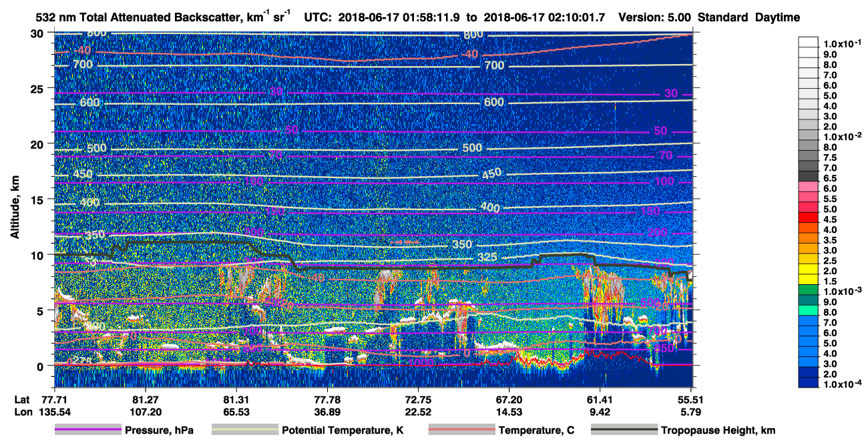Viewport: 868px width, 445px height.
Task: Click the '7.5' color bar label
Action: point(831,158)
